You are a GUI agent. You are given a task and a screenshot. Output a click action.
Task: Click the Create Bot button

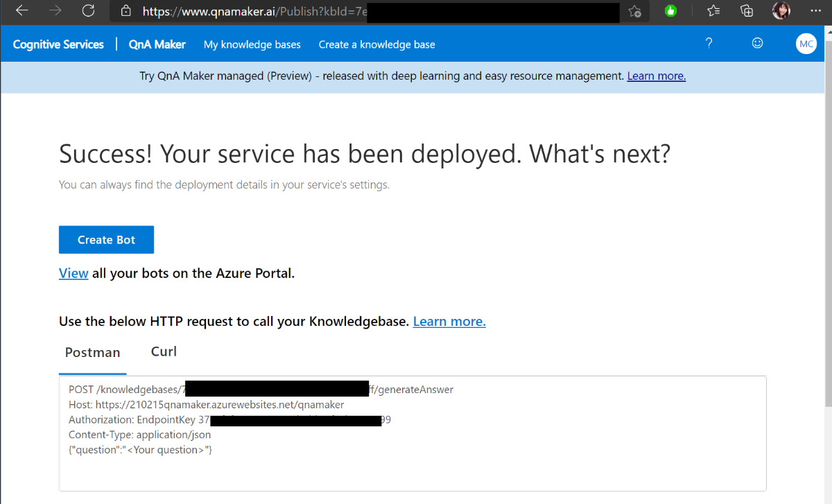pos(106,239)
